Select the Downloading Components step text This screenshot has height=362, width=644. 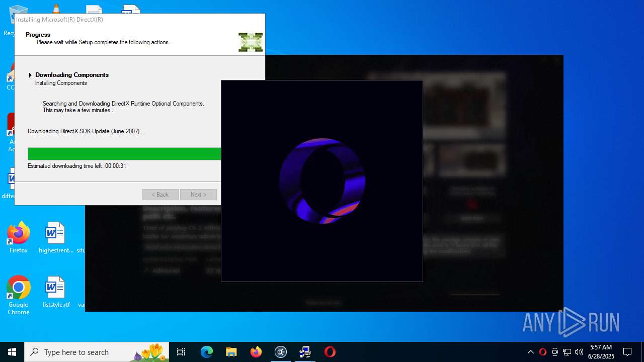click(x=72, y=75)
